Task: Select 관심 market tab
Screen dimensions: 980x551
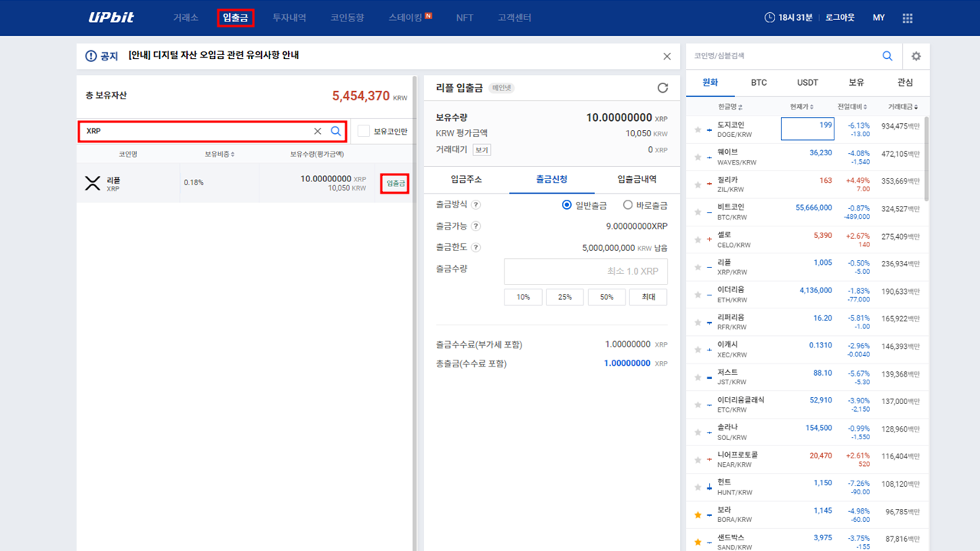Action: click(x=905, y=83)
